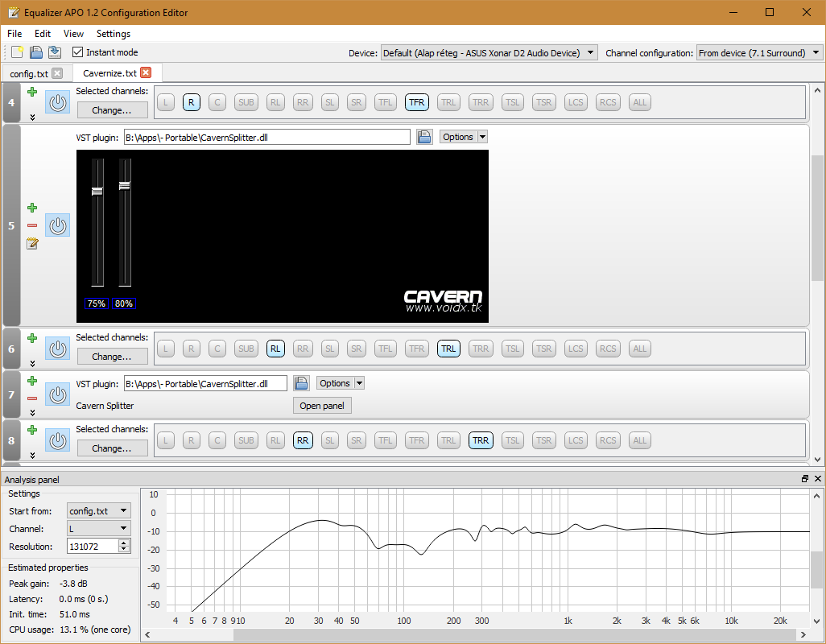826x644 pixels.
Task: Add filter with plus icon in row 8
Action: [32, 430]
